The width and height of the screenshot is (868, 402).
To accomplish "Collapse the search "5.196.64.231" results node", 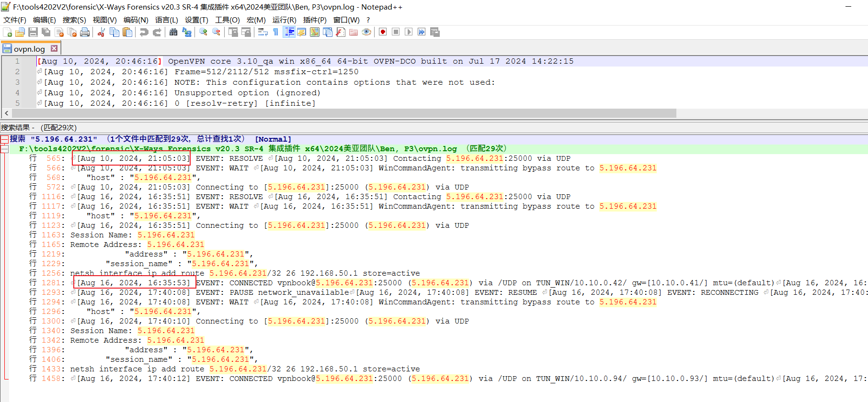I will [4, 139].
